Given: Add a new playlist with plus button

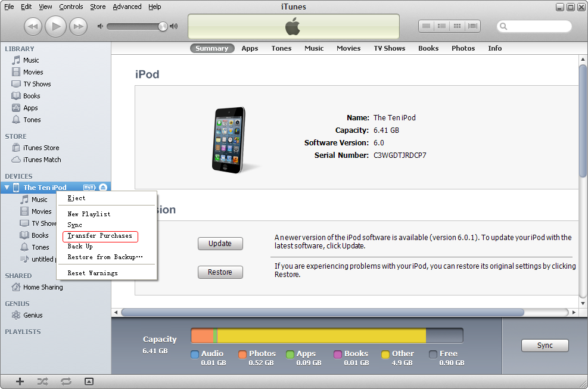Looking at the screenshot, I should [x=20, y=381].
